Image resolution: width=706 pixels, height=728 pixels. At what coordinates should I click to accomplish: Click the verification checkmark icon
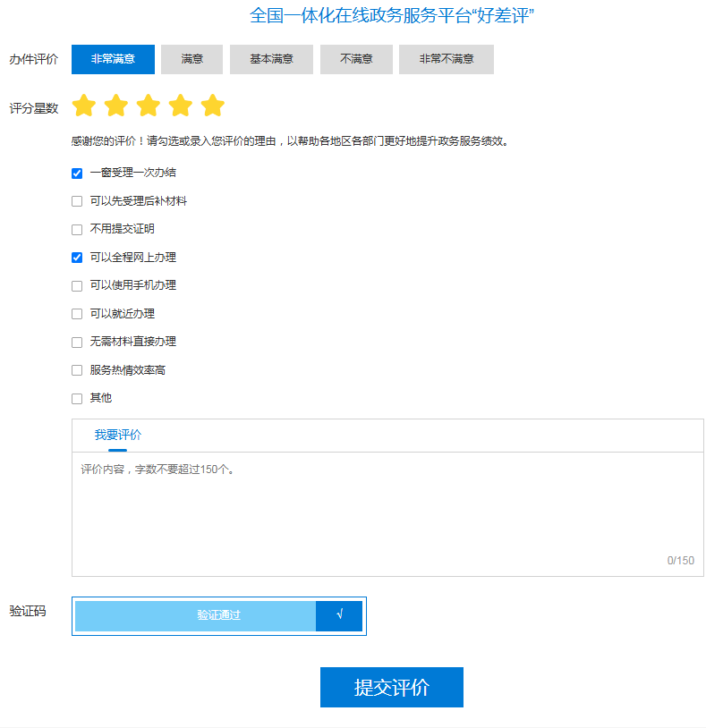(x=339, y=615)
